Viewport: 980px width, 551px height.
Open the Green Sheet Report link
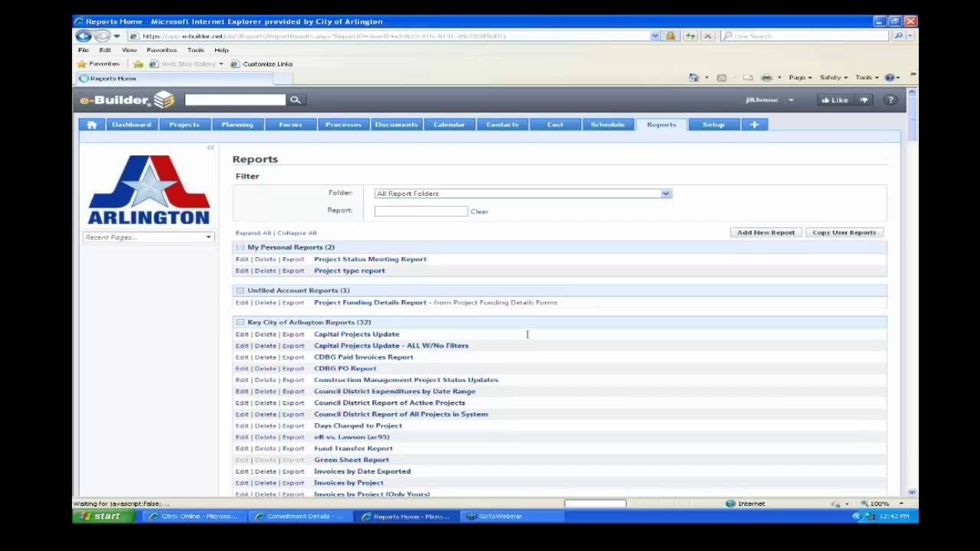[351, 460]
